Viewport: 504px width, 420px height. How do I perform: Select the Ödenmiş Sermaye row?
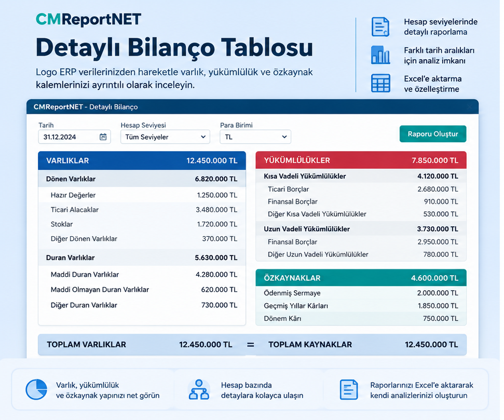pos(361,293)
